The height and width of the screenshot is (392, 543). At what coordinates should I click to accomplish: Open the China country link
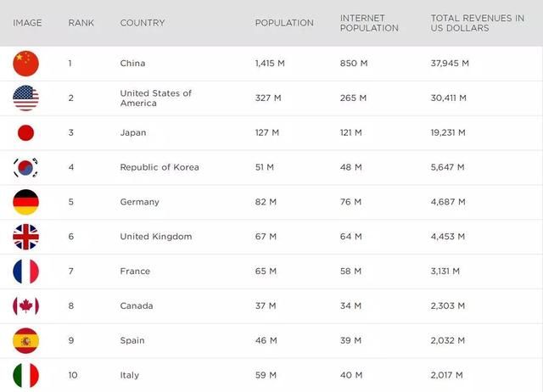(x=132, y=64)
